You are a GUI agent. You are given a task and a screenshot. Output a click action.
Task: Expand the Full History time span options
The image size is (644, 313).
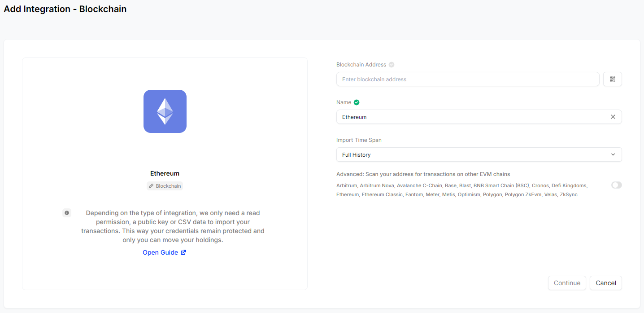(479, 154)
